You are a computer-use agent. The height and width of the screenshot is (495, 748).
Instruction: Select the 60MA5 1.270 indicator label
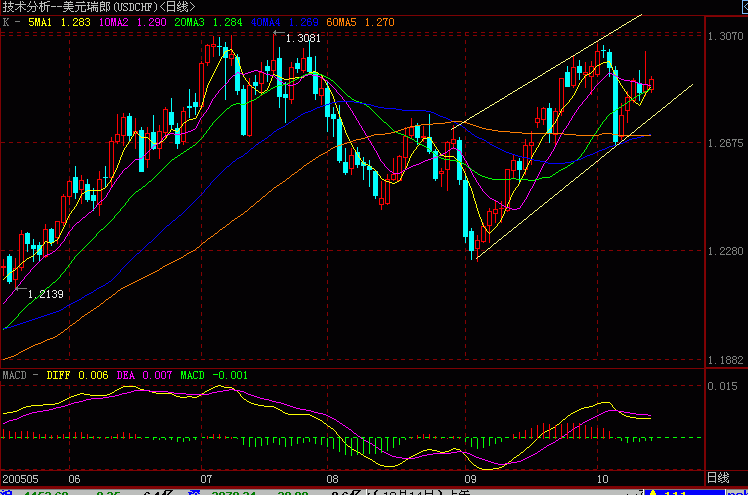click(360, 22)
